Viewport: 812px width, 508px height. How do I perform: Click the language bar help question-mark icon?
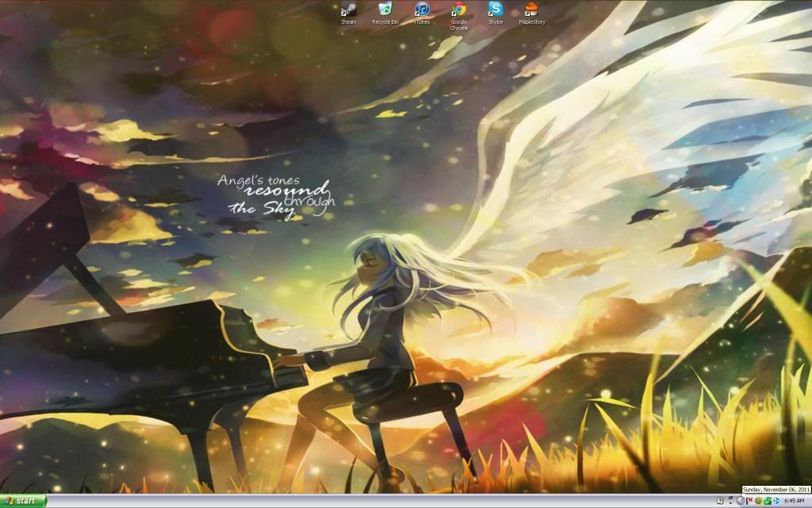click(x=720, y=501)
